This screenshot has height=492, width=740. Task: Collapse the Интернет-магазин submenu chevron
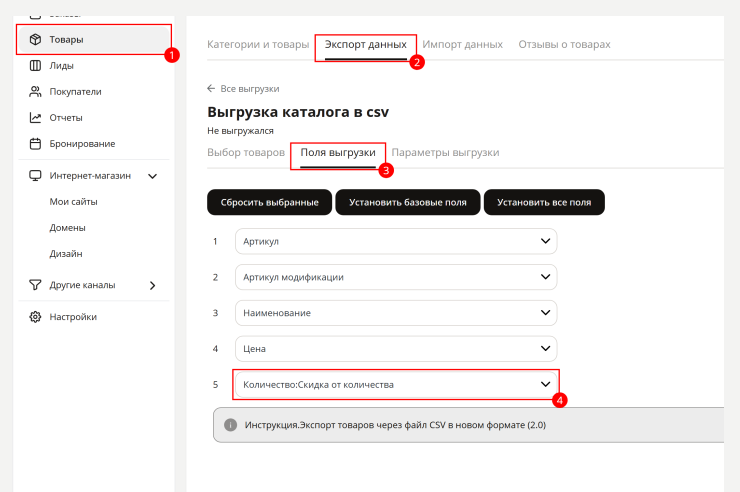(x=152, y=176)
